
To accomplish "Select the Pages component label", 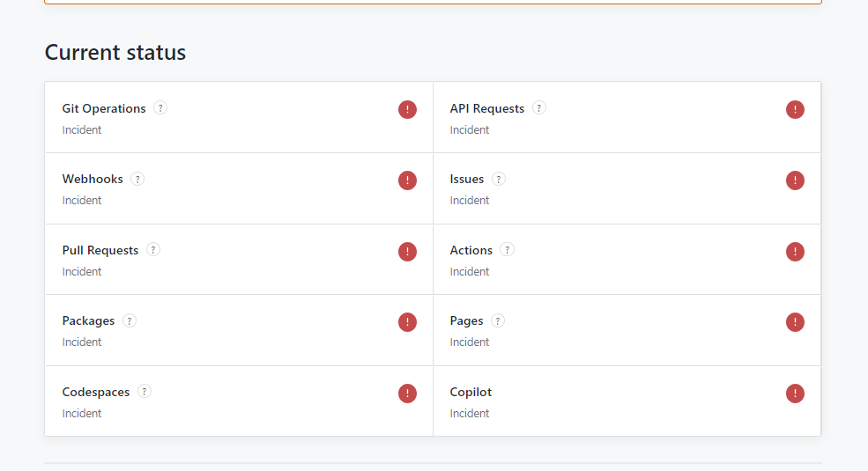I will [467, 321].
